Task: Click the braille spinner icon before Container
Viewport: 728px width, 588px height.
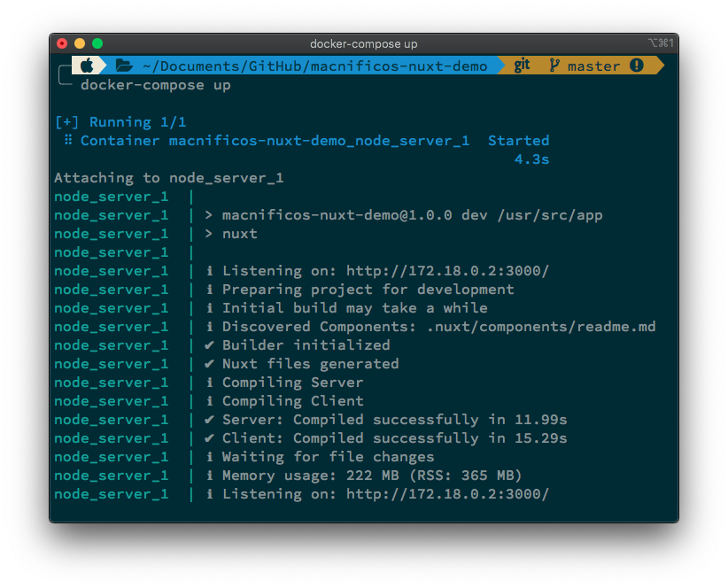Action: click(68, 140)
